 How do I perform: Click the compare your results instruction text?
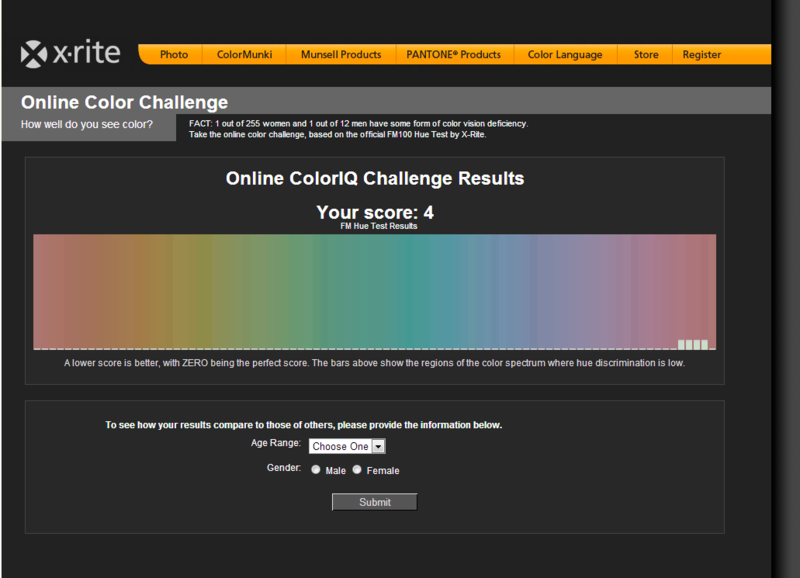pos(304,425)
